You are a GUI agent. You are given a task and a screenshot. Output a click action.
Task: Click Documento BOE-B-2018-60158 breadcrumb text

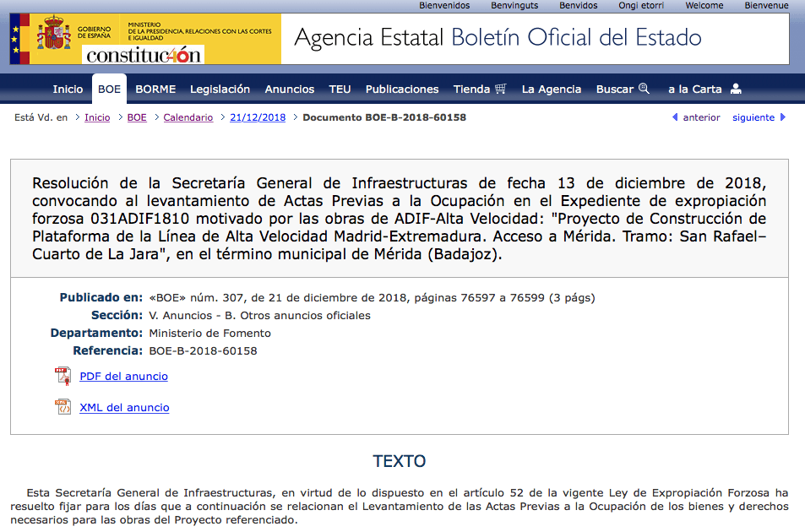pyautogui.click(x=384, y=117)
